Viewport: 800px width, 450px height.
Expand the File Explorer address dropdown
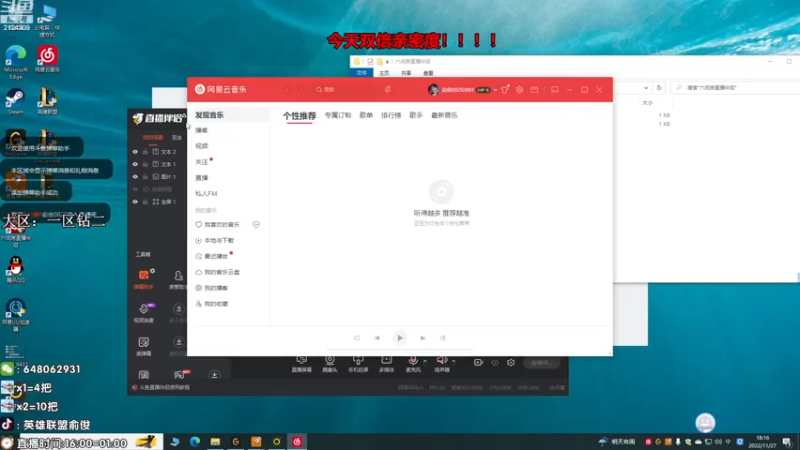(646, 88)
